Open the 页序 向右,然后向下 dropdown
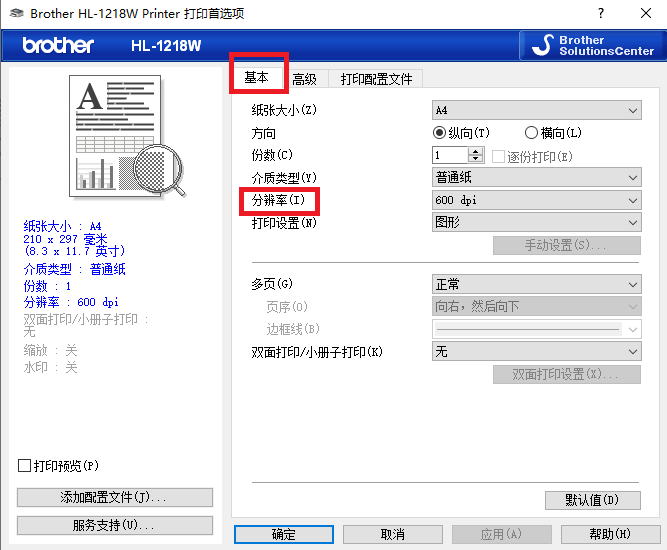This screenshot has width=667, height=550. point(536,306)
